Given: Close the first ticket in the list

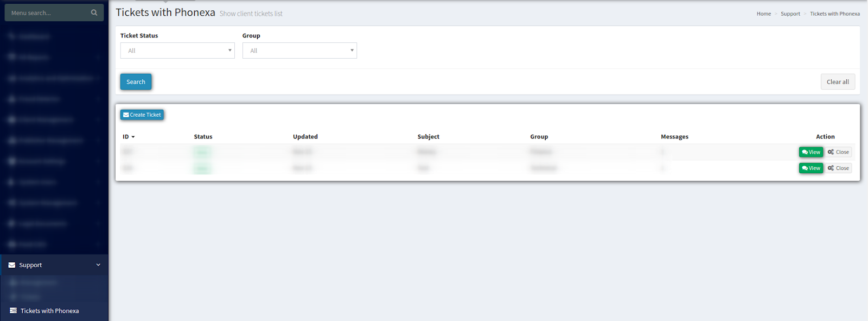Looking at the screenshot, I should [839, 152].
